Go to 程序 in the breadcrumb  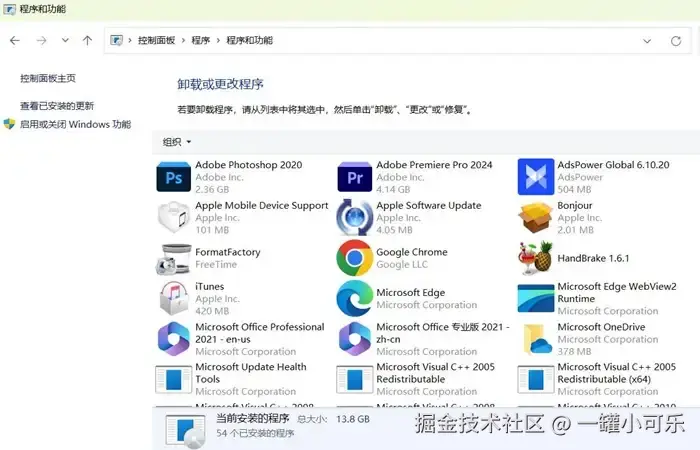[200, 40]
